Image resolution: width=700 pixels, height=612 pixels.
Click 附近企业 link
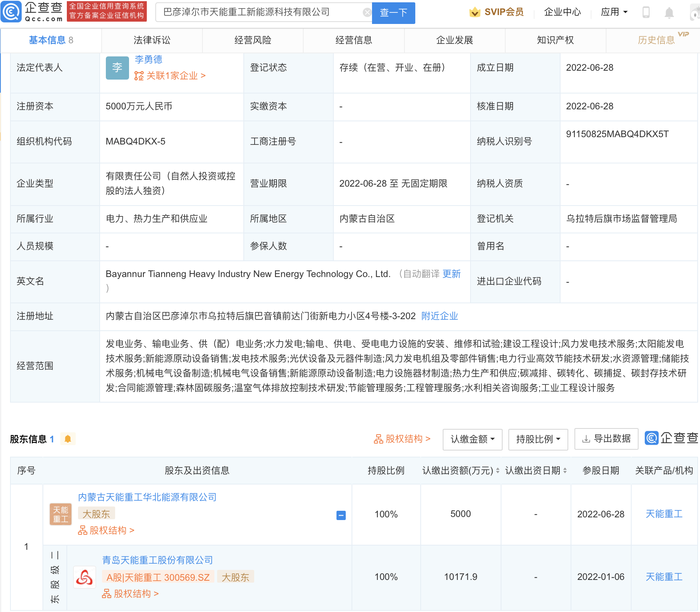coord(439,316)
